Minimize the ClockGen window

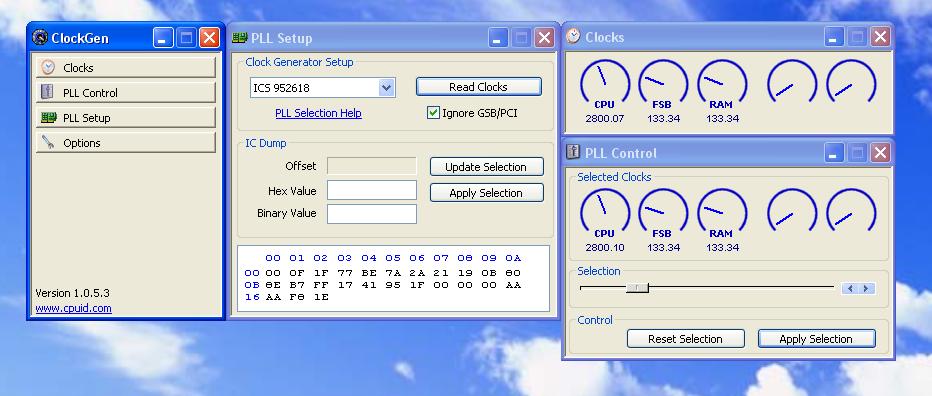(163, 38)
